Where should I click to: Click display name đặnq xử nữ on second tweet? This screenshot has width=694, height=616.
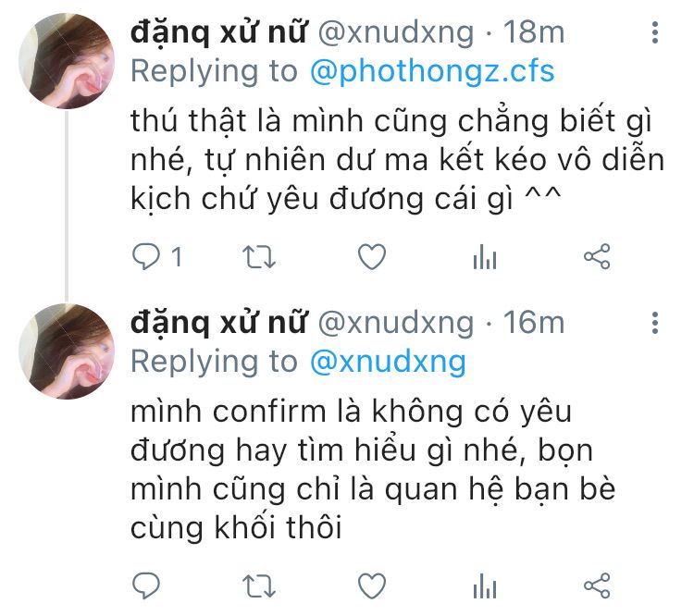218,323
